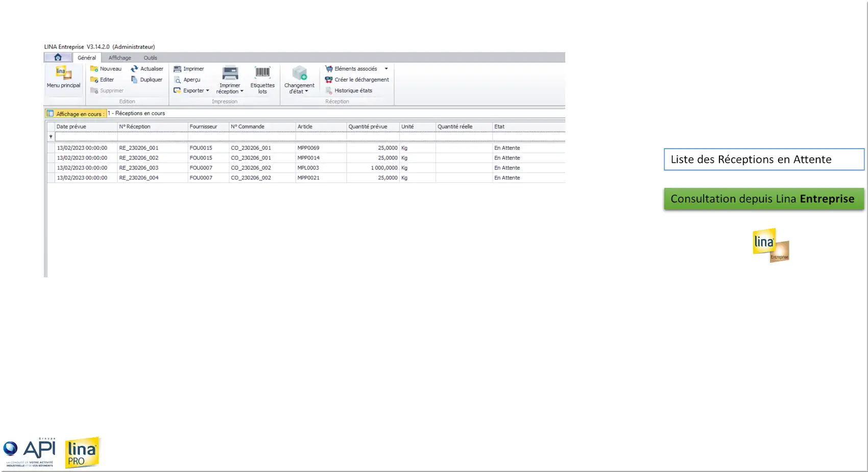868x472 pixels.
Task: Click the Etat column header
Action: tap(528, 127)
